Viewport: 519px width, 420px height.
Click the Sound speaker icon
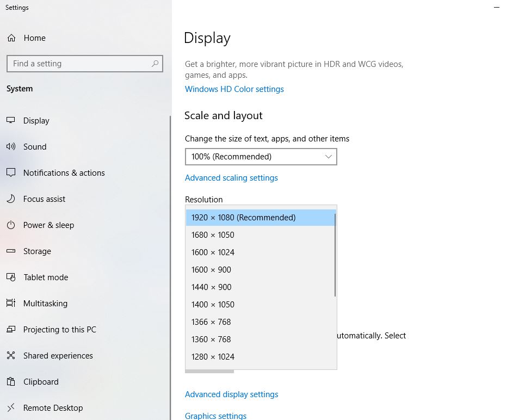(11, 147)
